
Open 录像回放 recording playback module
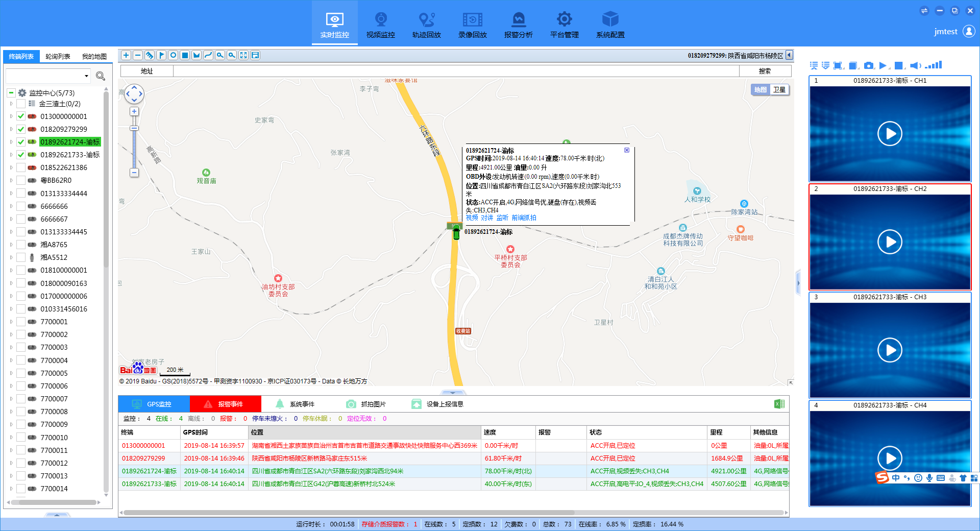[473, 24]
